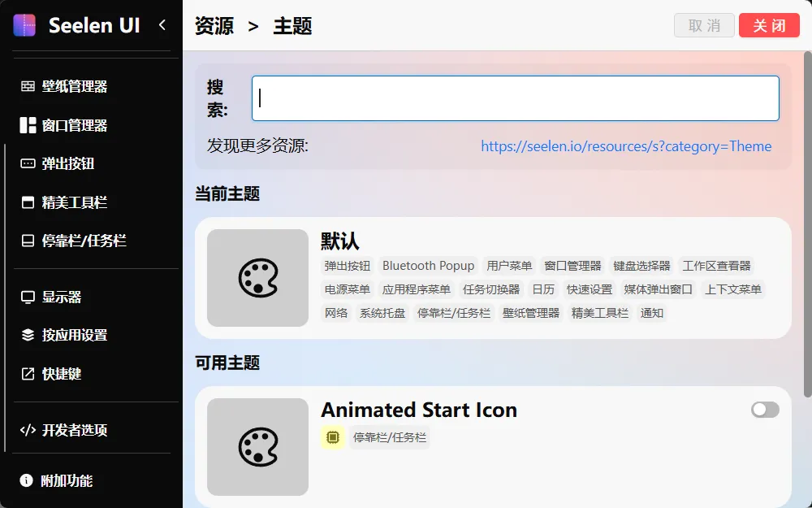Click the 精美工具栏 tag in 默认 theme
Viewport: 812px width, 508px height.
(x=600, y=313)
